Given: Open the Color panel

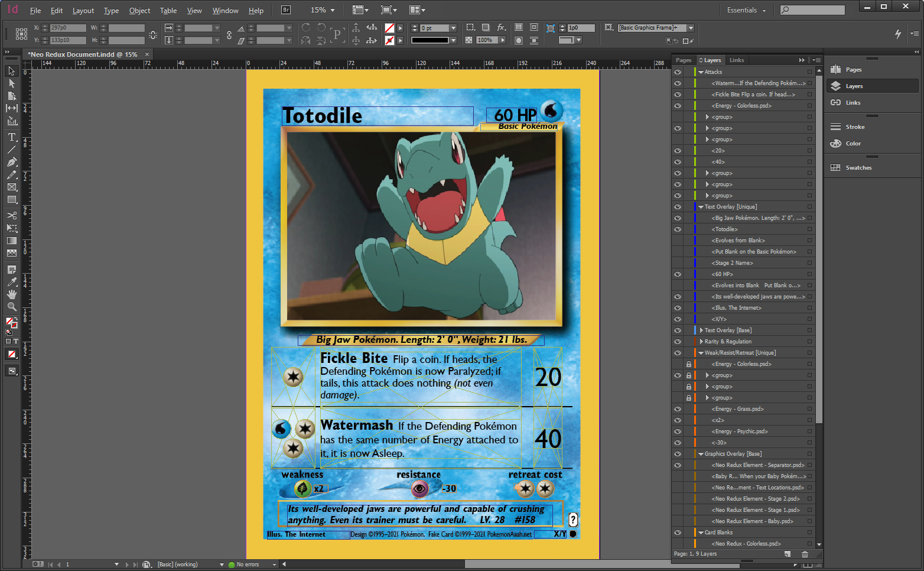Looking at the screenshot, I should click(853, 144).
